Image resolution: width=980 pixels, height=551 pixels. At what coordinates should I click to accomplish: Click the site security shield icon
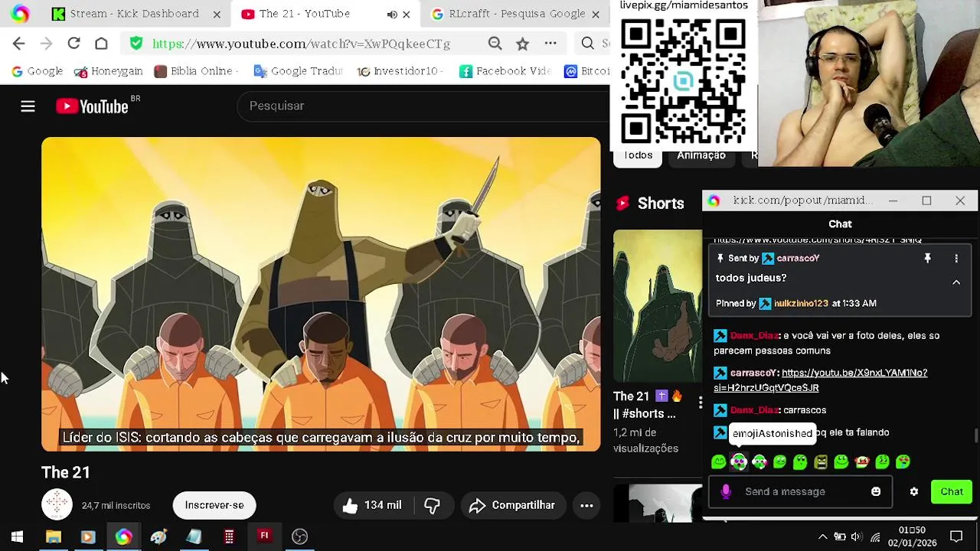coord(136,44)
